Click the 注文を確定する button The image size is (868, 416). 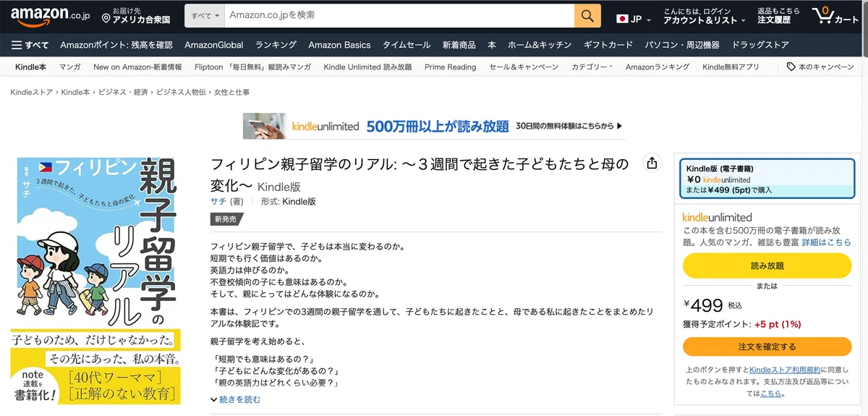(767, 347)
